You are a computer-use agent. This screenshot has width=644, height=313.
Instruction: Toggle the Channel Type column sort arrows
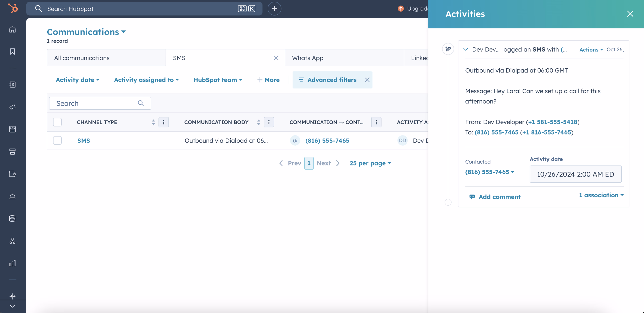pos(153,122)
